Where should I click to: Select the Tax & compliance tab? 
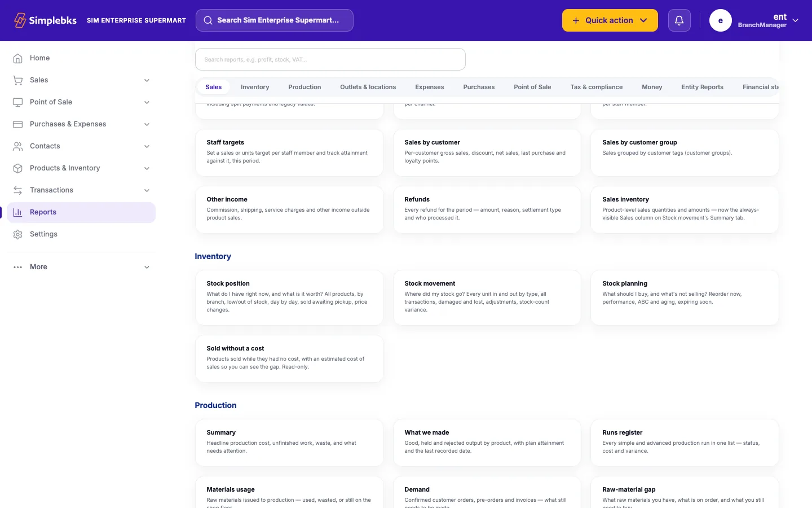pos(596,87)
